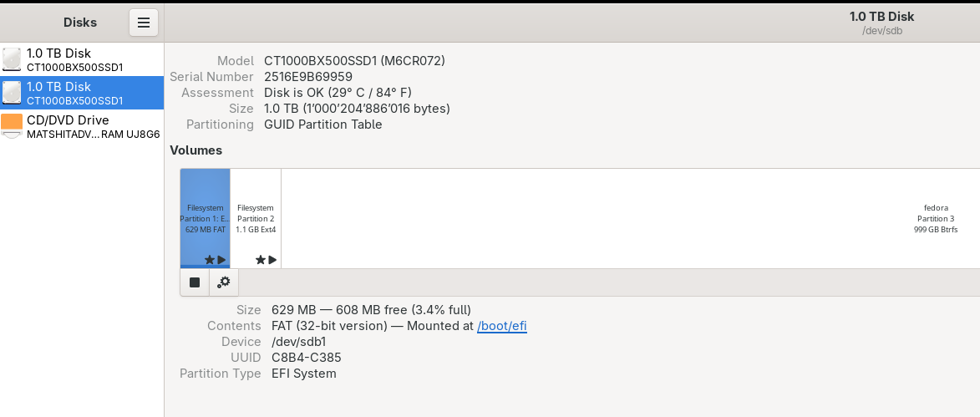The width and height of the screenshot is (980, 417).
Task: Click the selected disk's drive icon
Action: (12, 93)
